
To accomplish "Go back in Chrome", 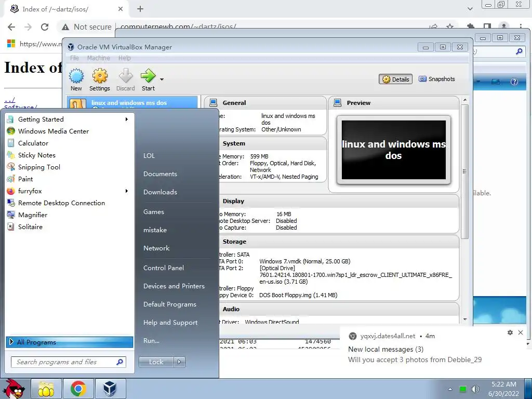I will 11,27.
